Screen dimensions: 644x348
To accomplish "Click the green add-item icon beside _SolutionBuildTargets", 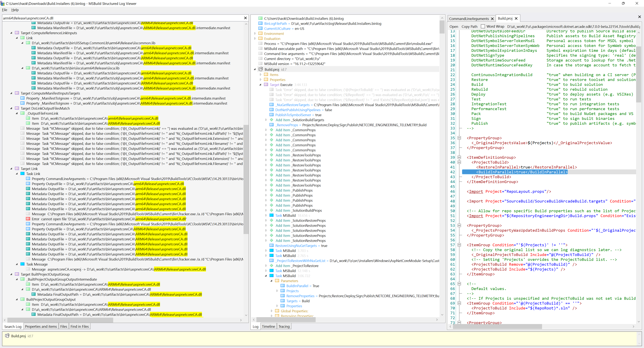I will [272, 120].
